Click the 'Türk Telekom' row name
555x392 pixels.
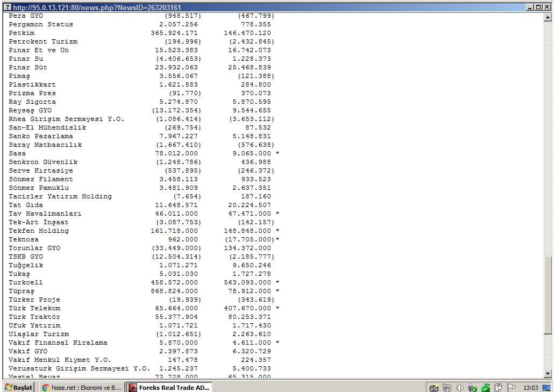point(34,308)
